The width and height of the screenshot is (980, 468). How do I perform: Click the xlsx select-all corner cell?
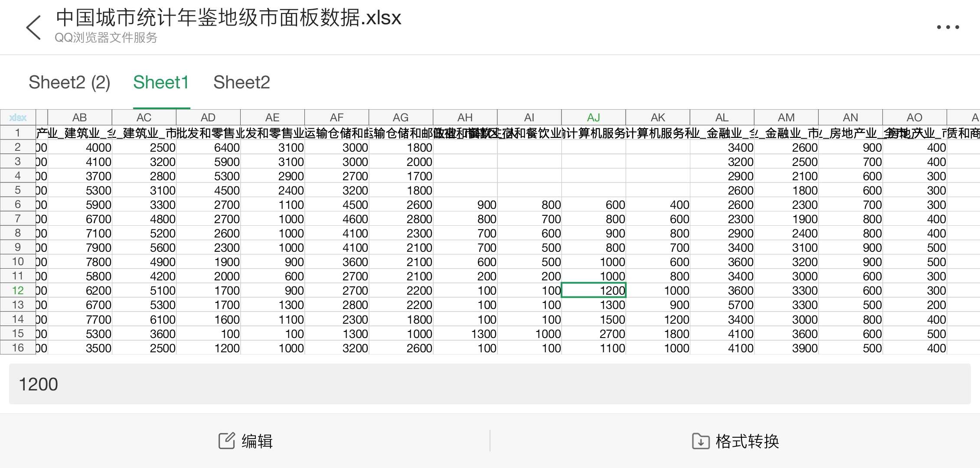pos(18,117)
